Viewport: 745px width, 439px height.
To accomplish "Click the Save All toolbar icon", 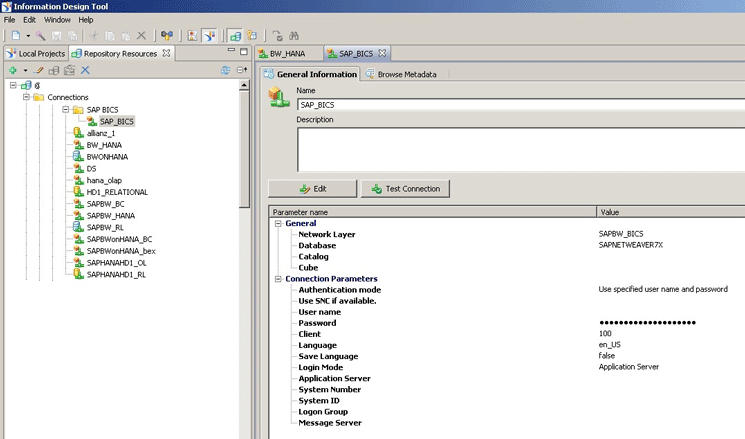I will (72, 36).
